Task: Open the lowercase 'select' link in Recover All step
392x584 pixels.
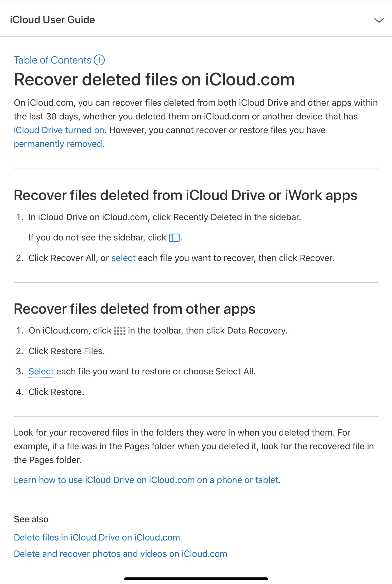Action: click(123, 258)
